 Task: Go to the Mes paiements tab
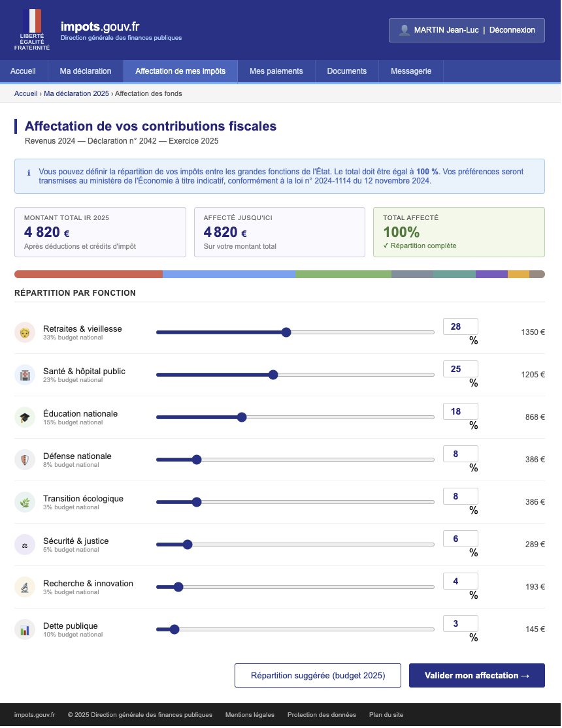tap(276, 71)
